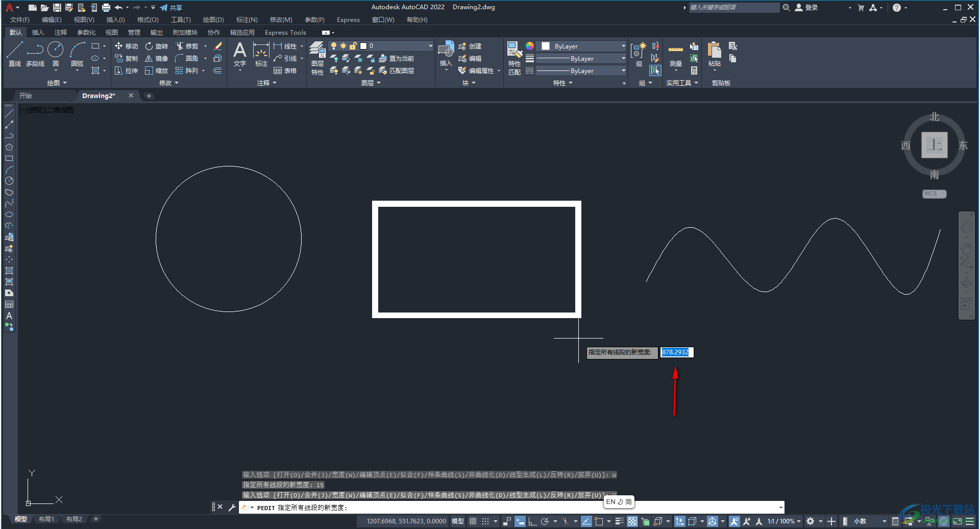980x529 pixels.
Task: Click the layer 0 white color swatch
Action: (x=363, y=46)
